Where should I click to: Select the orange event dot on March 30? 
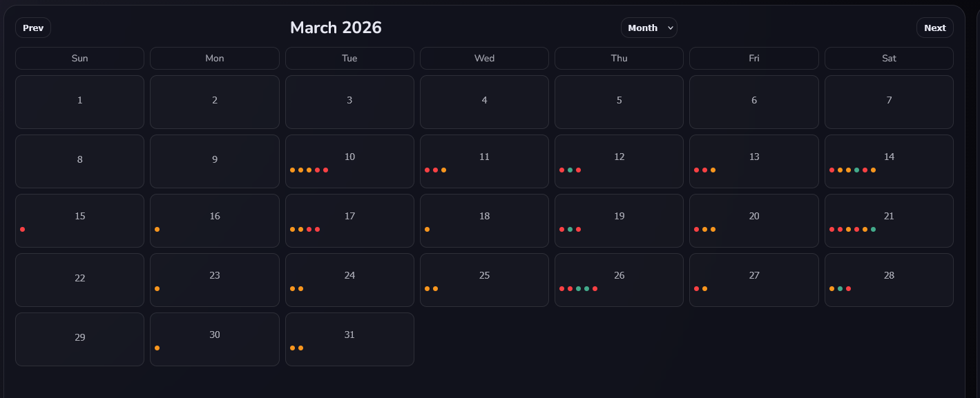157,348
